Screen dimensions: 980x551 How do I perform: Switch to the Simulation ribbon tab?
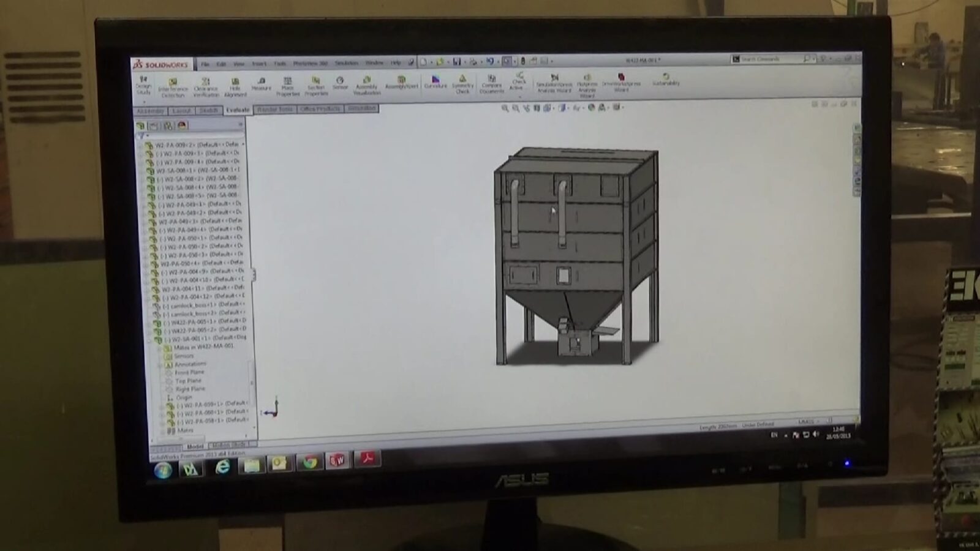click(362, 108)
